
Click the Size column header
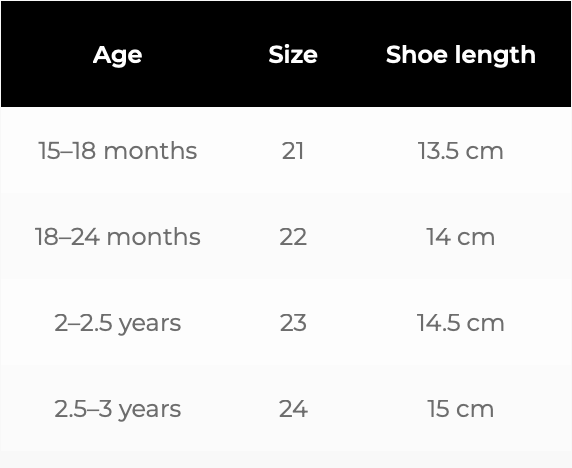point(293,55)
